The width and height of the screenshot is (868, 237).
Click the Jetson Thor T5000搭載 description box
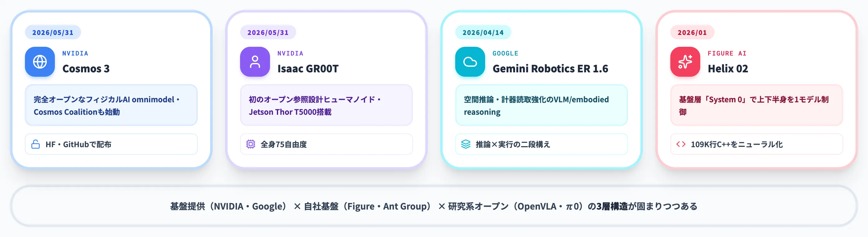point(326,105)
